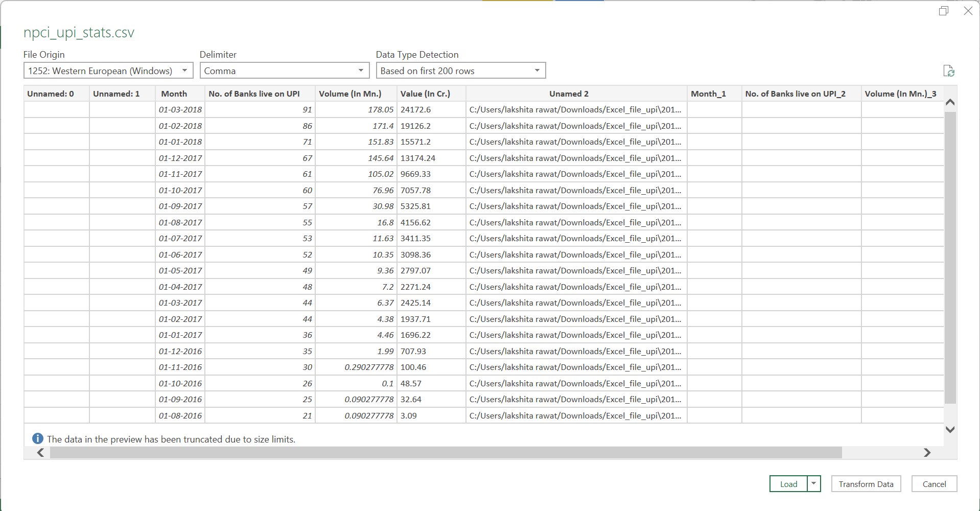Click the restore window icon
980x511 pixels.
point(943,11)
